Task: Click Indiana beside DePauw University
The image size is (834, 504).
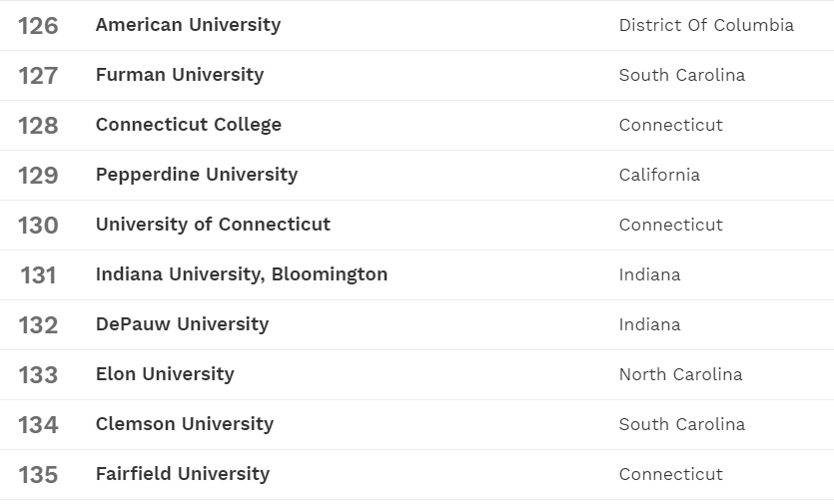Action: 649,324
